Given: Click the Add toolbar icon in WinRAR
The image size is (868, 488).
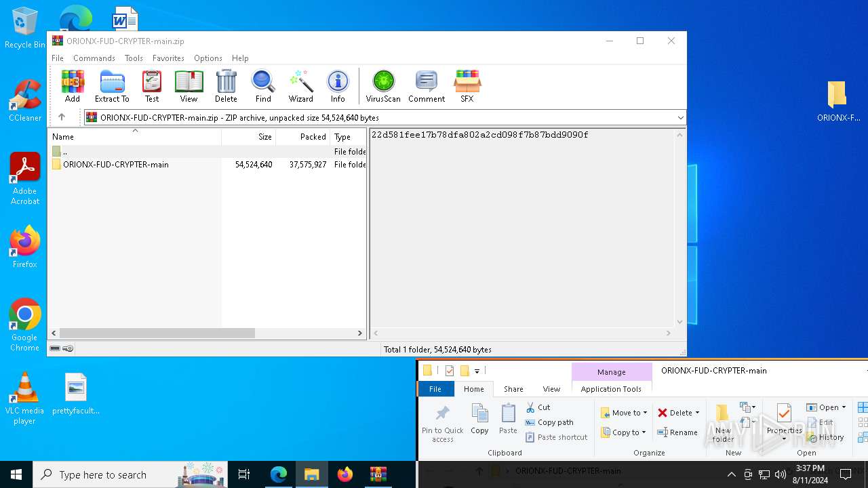Looking at the screenshot, I should coord(73,86).
